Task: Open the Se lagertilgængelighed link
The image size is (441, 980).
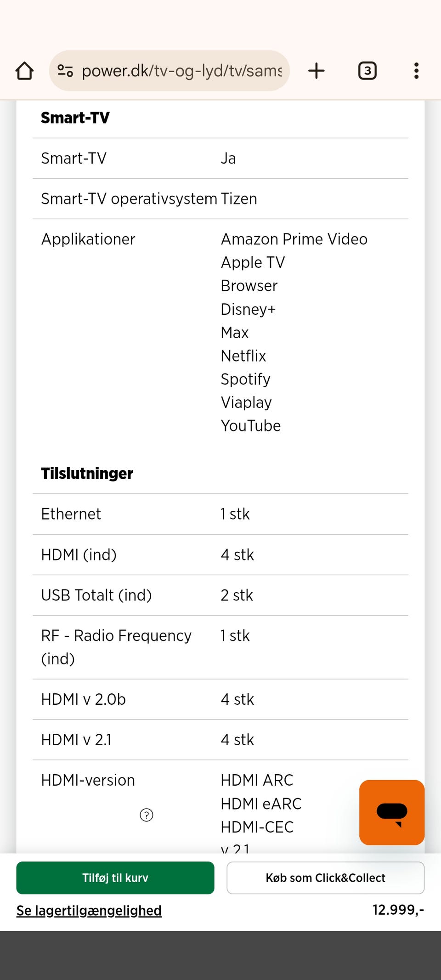Action: tap(89, 911)
